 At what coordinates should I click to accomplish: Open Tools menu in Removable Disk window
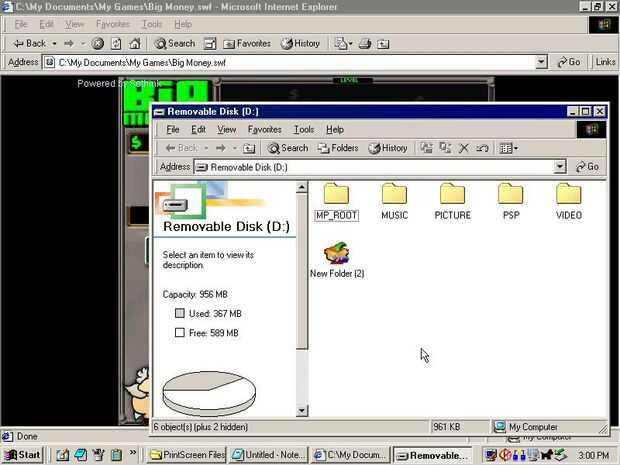[x=304, y=130]
